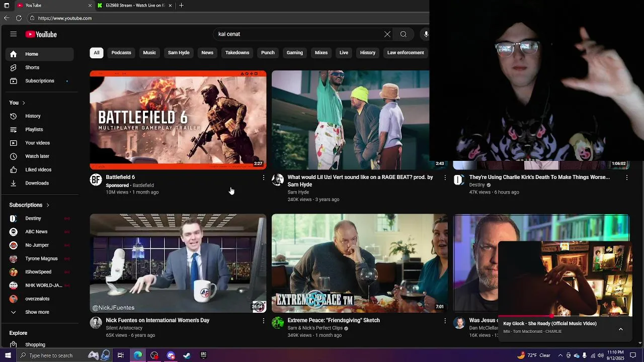
Task: Click the YouTube logo
Action: [41, 34]
